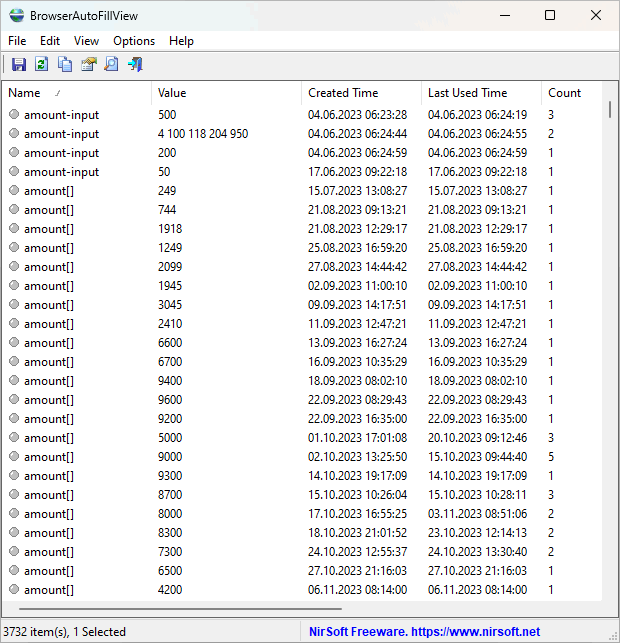Open the Help menu

tap(181, 41)
